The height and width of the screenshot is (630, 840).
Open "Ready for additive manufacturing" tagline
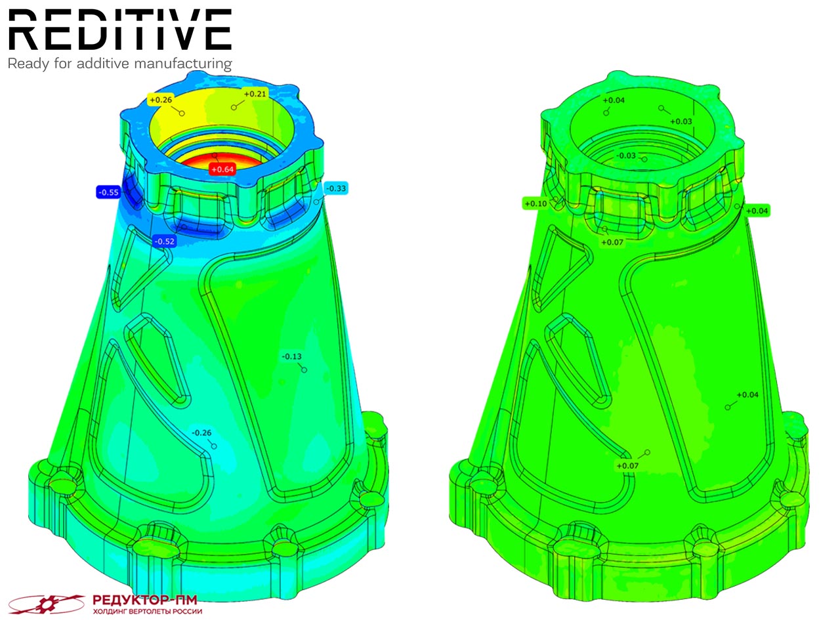pyautogui.click(x=119, y=64)
